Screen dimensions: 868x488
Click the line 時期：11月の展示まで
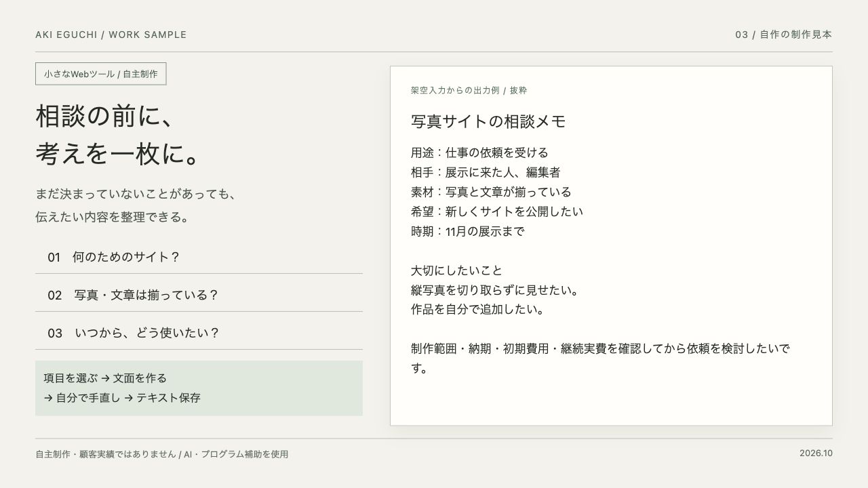point(468,231)
